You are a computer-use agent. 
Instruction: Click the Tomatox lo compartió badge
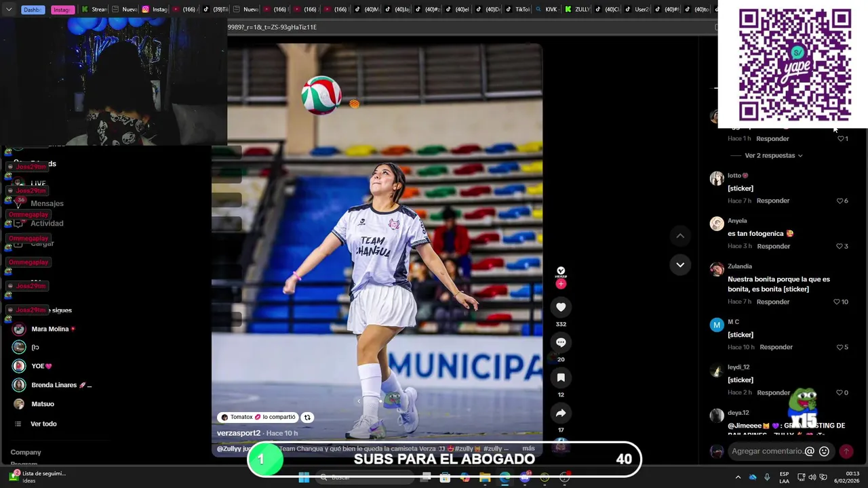(x=258, y=418)
